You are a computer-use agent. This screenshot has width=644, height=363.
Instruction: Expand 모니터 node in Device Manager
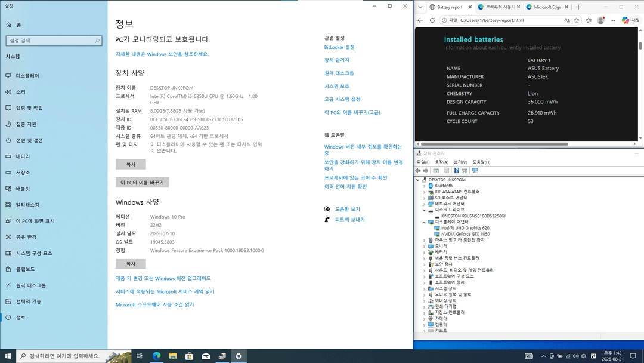[425, 246]
